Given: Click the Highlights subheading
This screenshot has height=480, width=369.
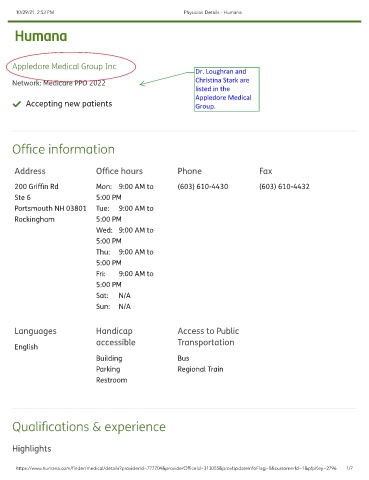Looking at the screenshot, I should [x=32, y=449].
